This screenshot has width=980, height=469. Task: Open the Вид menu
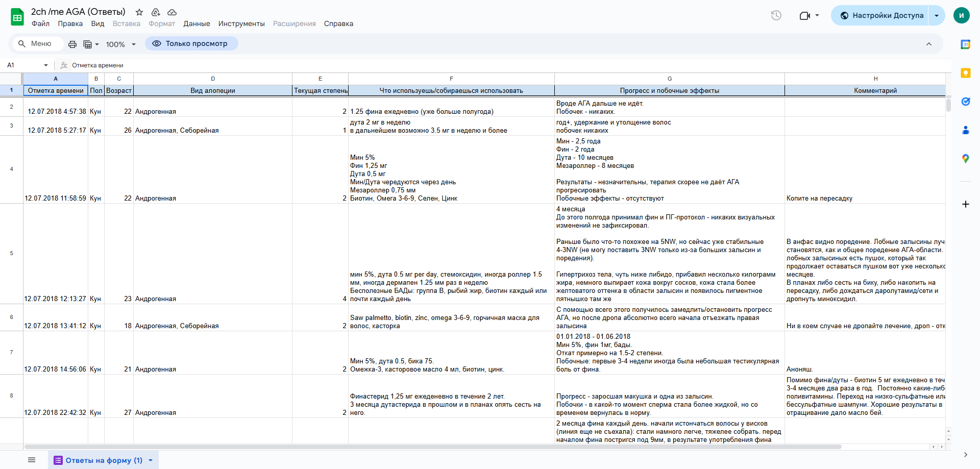point(97,23)
